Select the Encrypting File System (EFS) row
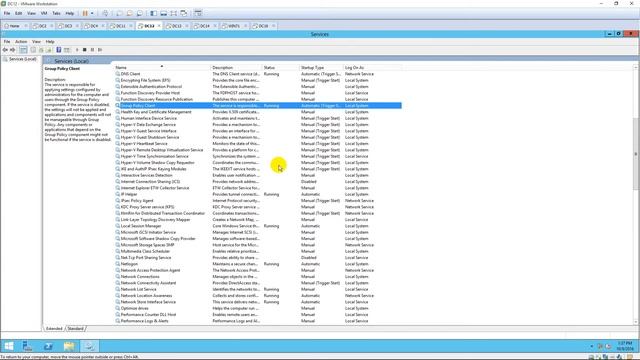 tap(258, 80)
